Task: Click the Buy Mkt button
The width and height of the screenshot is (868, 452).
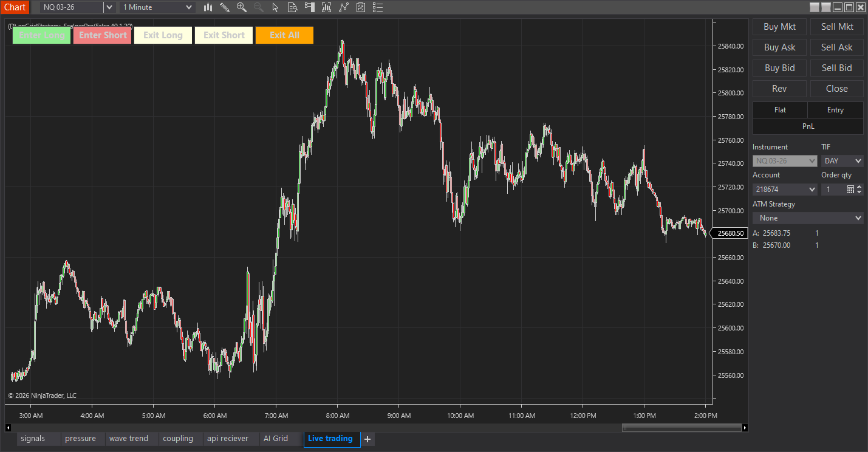Action: (779, 27)
